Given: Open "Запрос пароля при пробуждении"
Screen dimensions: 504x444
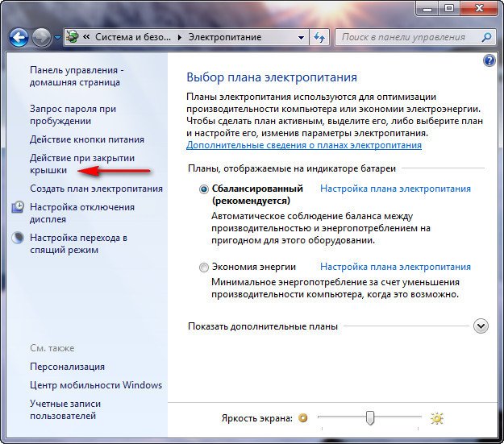Looking at the screenshot, I should tap(73, 114).
